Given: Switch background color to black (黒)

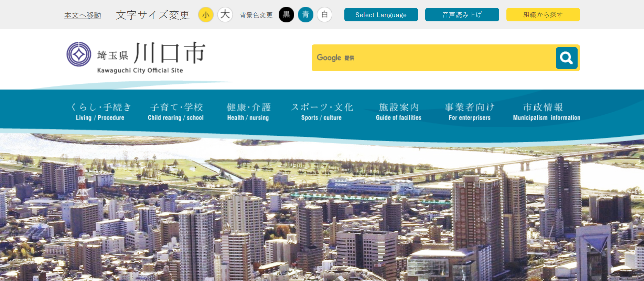Looking at the screenshot, I should 286,15.
